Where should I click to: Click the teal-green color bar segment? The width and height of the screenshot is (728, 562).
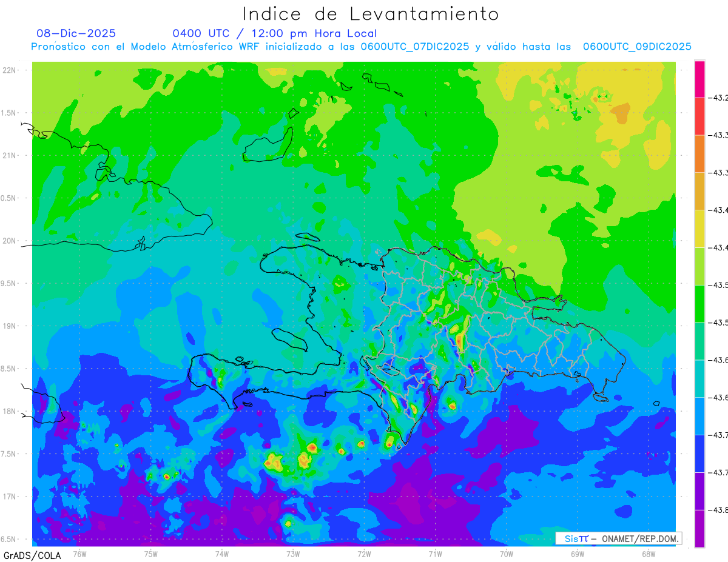699,341
